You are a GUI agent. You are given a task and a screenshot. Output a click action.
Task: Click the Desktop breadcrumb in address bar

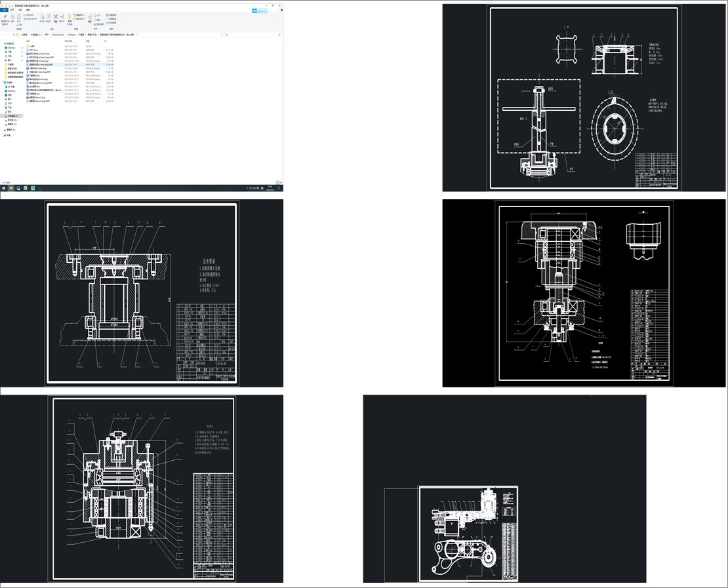click(x=71, y=34)
